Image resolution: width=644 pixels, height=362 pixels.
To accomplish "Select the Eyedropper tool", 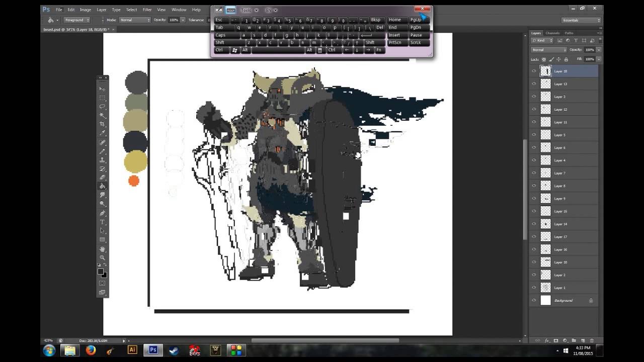I will point(102,133).
